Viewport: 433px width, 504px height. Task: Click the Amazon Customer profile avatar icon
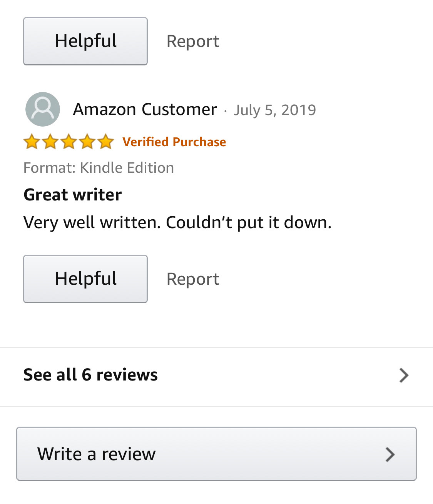click(x=43, y=109)
